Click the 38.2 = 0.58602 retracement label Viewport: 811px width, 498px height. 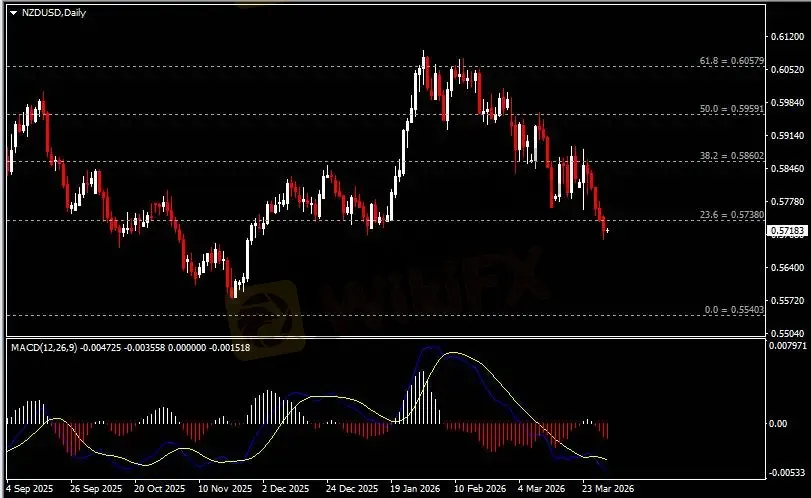click(733, 156)
